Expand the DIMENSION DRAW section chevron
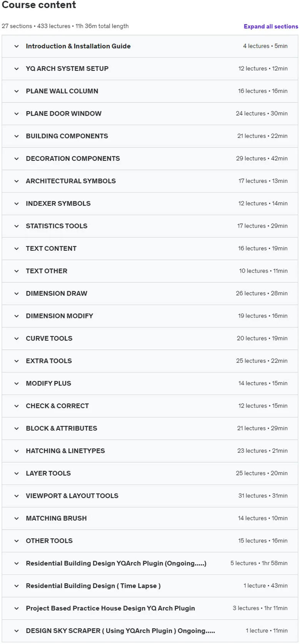Screen dimensions: 300x644 17,293
